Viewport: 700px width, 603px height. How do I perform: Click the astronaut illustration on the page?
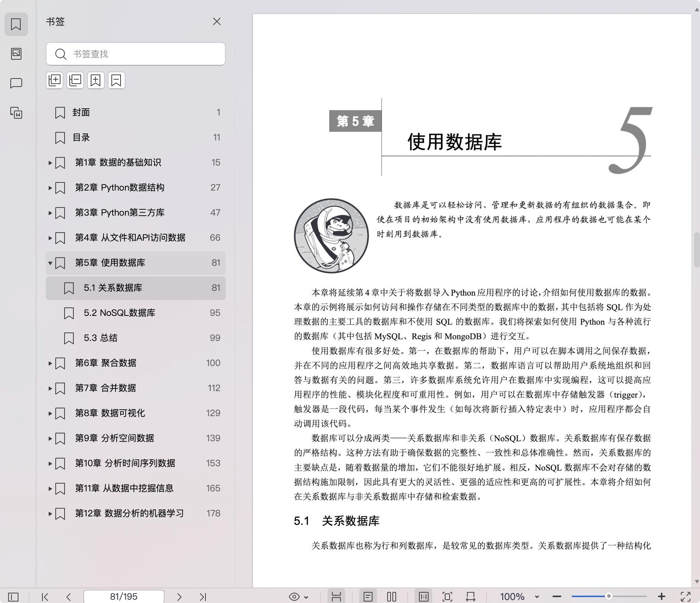[331, 236]
